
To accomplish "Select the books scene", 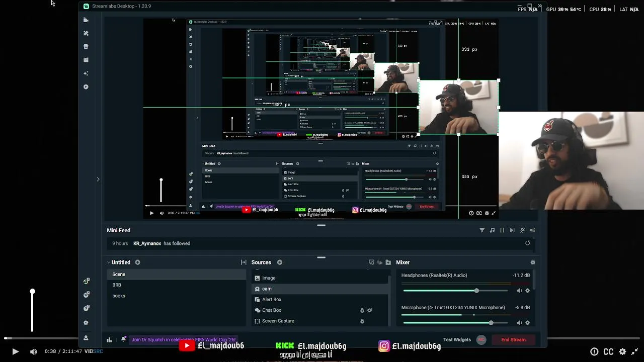I will point(176,296).
